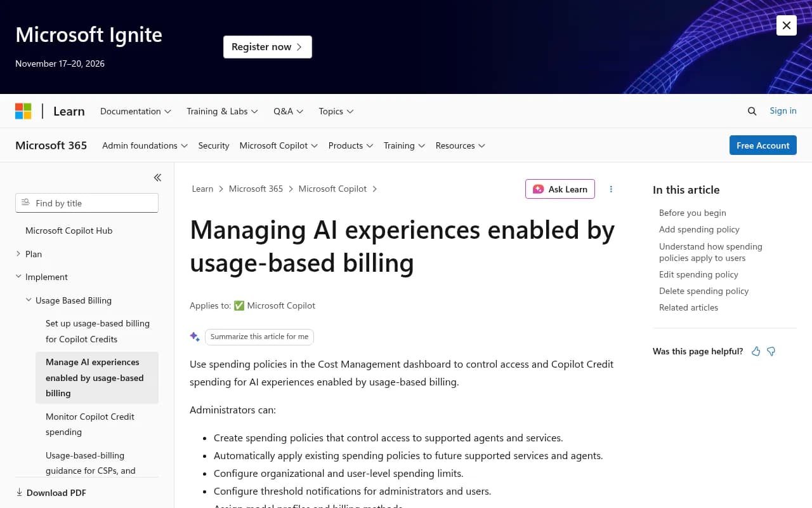Click the sparkle AI summarize icon
This screenshot has width=812, height=508.
coord(195,337)
